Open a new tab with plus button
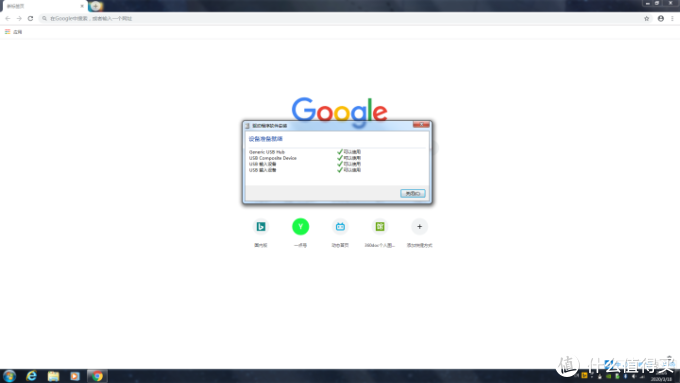 tap(95, 6)
